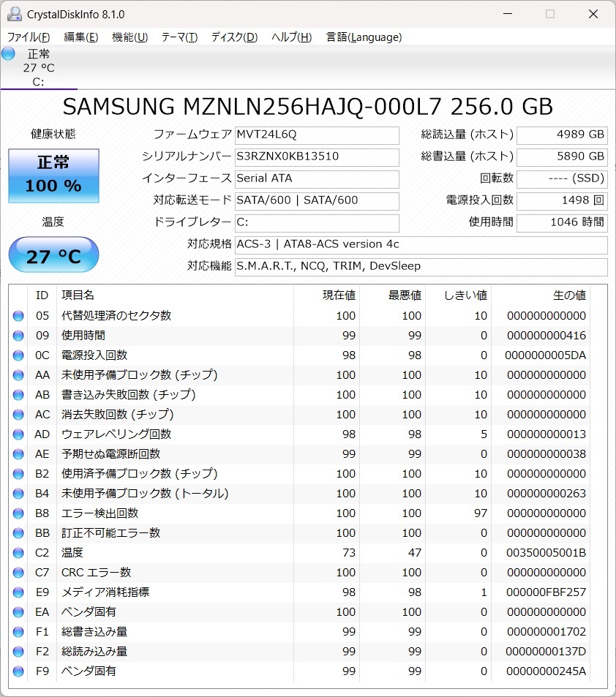Click status orb for 総書き込み量 row
Viewport: 616px width, 697px height.
pyautogui.click(x=18, y=632)
